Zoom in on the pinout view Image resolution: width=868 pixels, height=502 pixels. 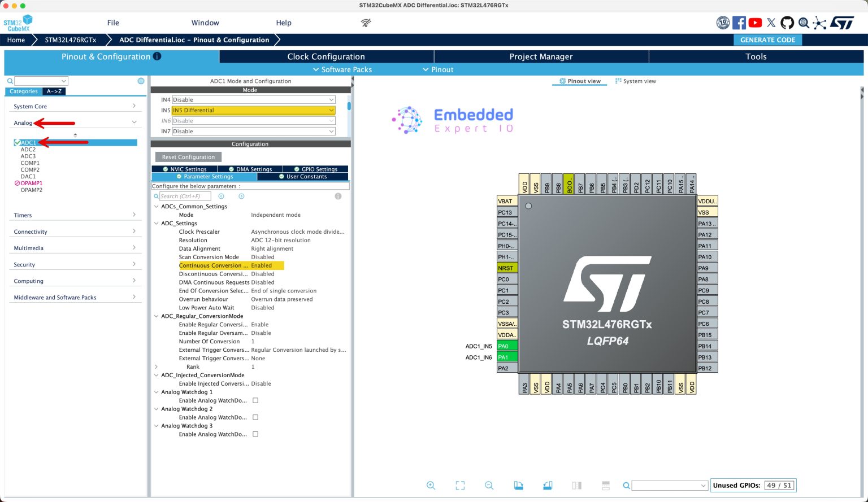tap(431, 485)
